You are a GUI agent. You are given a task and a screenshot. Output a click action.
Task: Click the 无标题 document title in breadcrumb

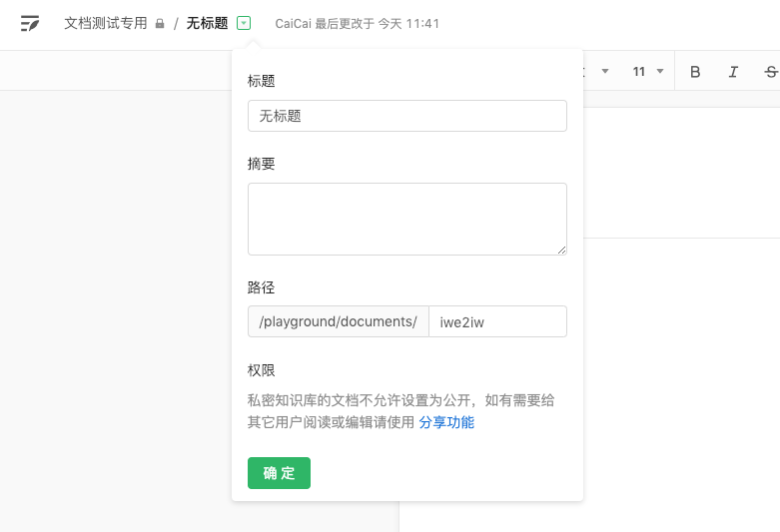click(x=207, y=23)
